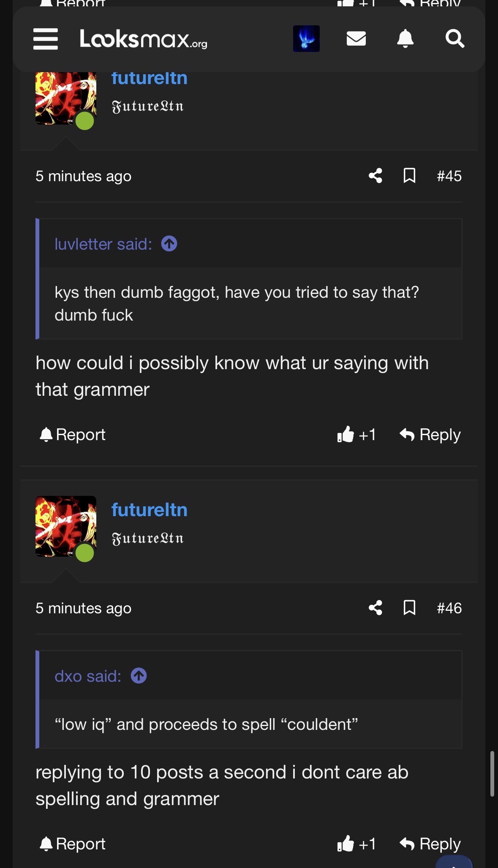Viewport: 498px width, 868px height.
Task: Go to Looksmax.org home logo
Action: (144, 39)
